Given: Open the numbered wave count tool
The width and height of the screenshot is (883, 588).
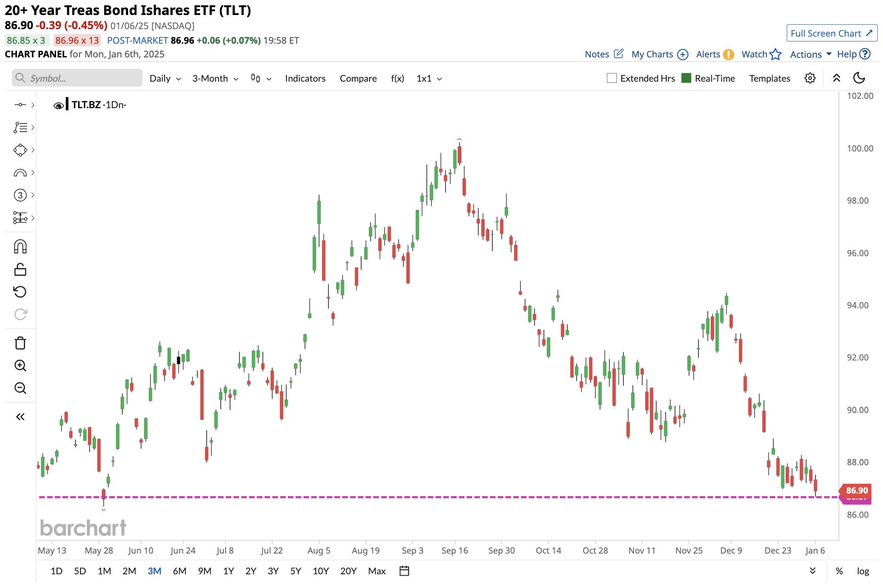Looking at the screenshot, I should pos(20,195).
